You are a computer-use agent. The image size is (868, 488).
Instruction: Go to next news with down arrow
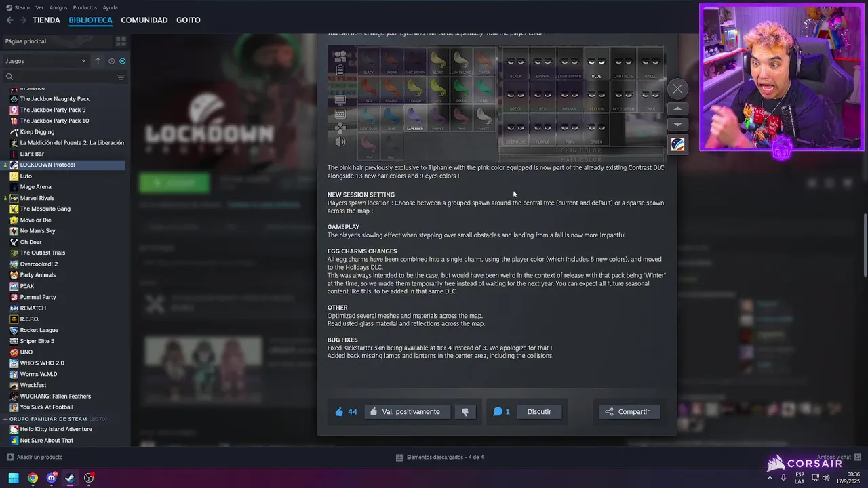click(677, 124)
